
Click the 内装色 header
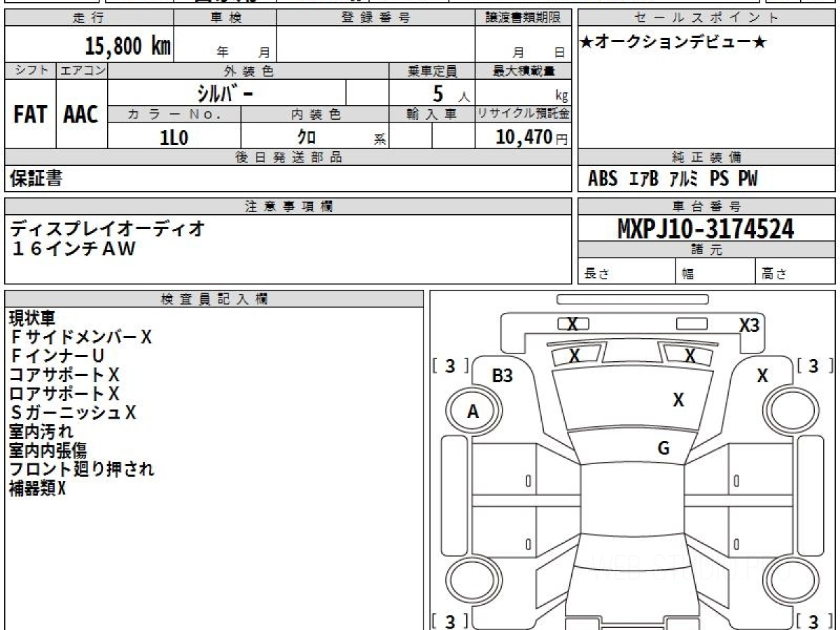tap(315, 115)
